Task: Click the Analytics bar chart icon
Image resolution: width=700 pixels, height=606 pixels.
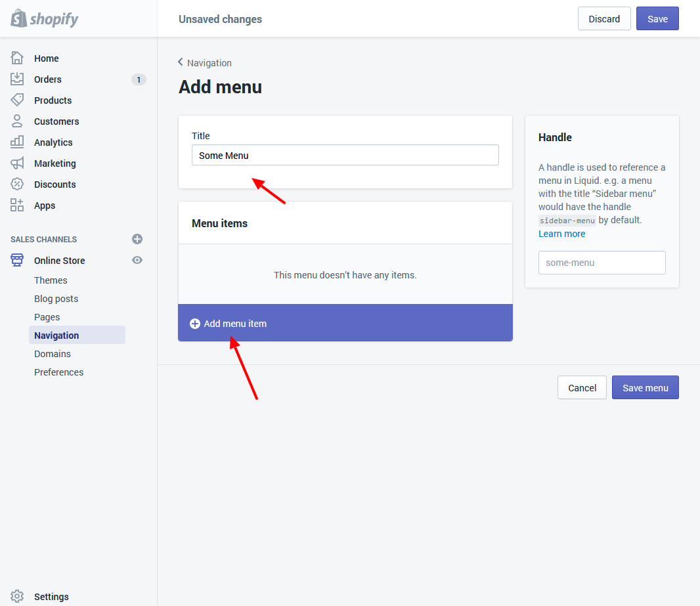Action: click(x=17, y=142)
